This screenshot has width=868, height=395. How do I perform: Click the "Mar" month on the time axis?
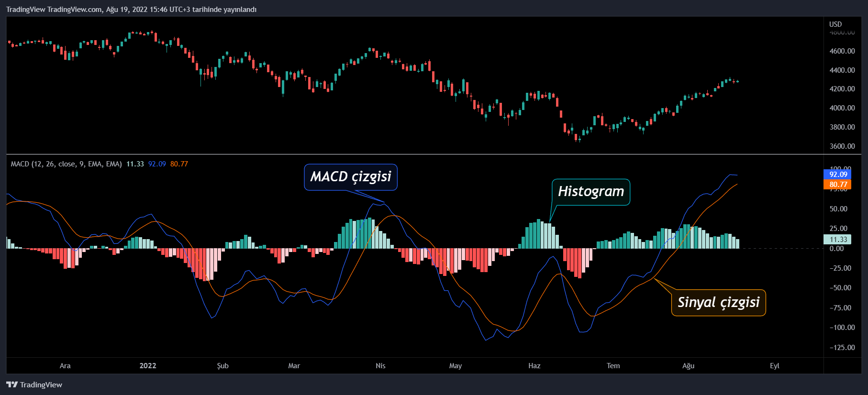coord(294,366)
